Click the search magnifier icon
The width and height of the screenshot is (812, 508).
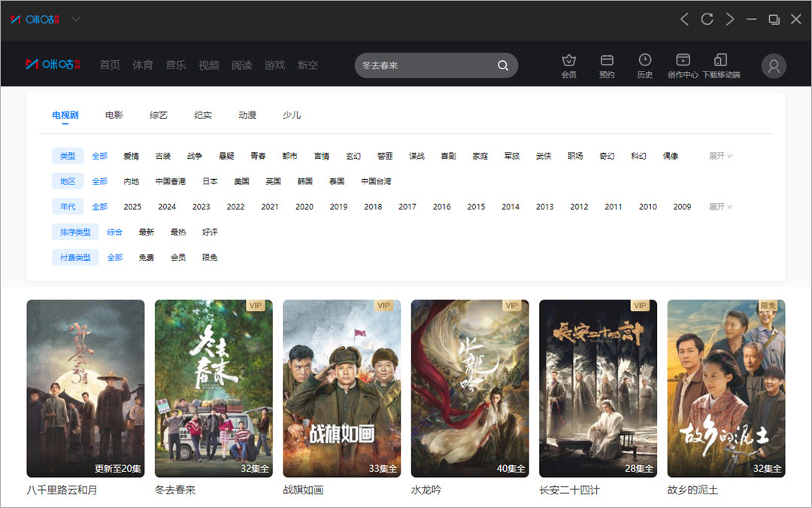[x=503, y=65]
